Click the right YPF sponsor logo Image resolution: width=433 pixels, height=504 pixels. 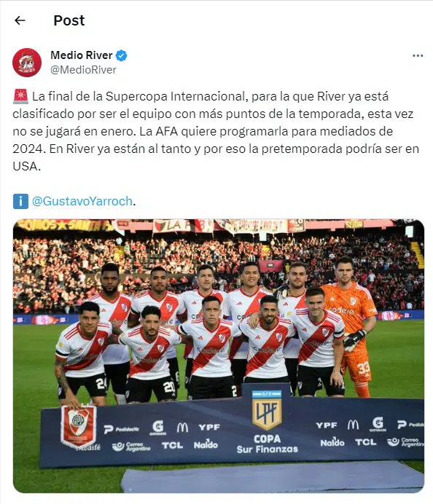(327, 425)
